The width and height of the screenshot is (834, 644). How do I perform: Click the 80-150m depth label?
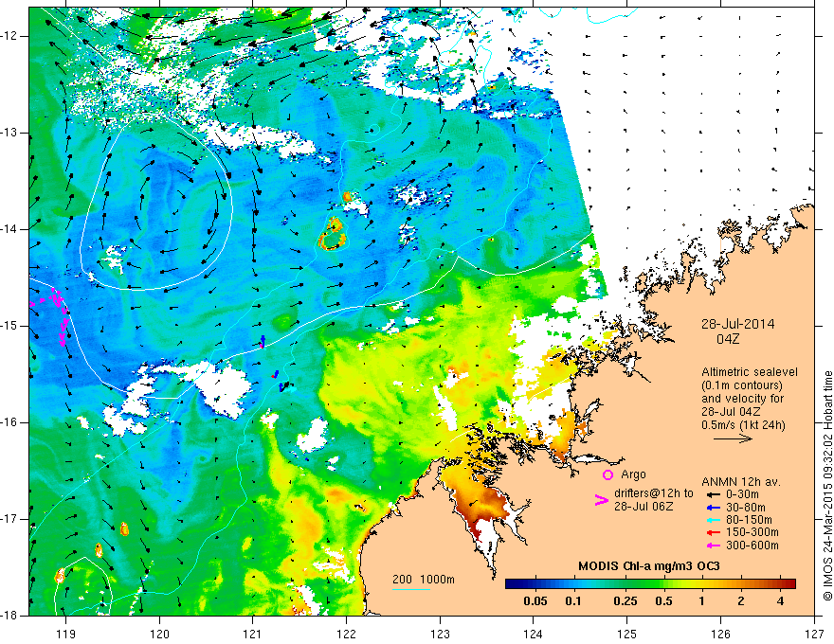[x=749, y=520]
